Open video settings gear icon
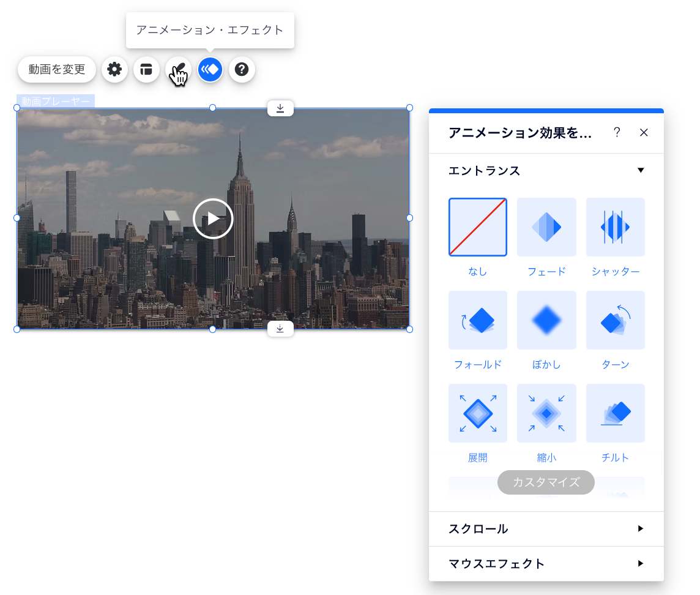 pyautogui.click(x=115, y=69)
